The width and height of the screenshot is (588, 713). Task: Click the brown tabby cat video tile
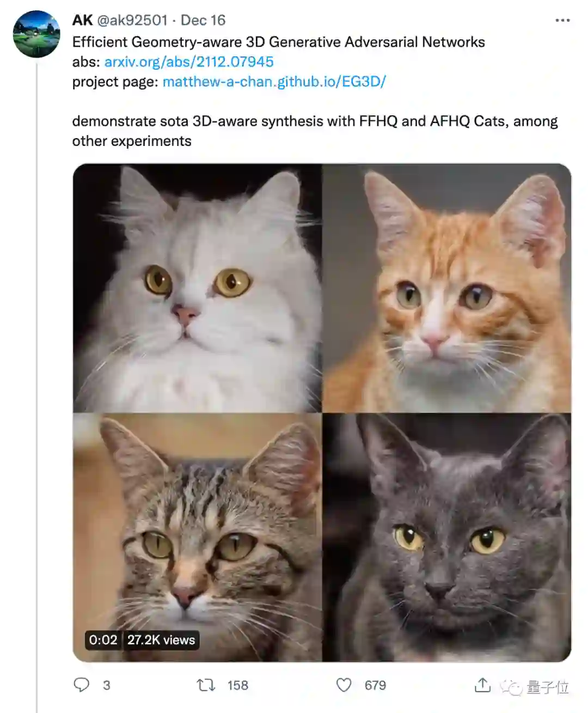pyautogui.click(x=197, y=537)
